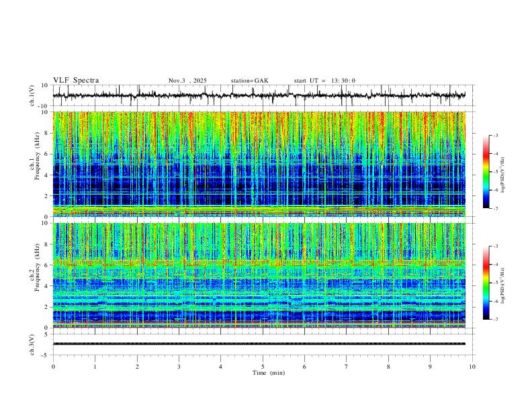The image size is (532, 411).
Task: Click the time axis tick label "9"
Action: (x=431, y=367)
